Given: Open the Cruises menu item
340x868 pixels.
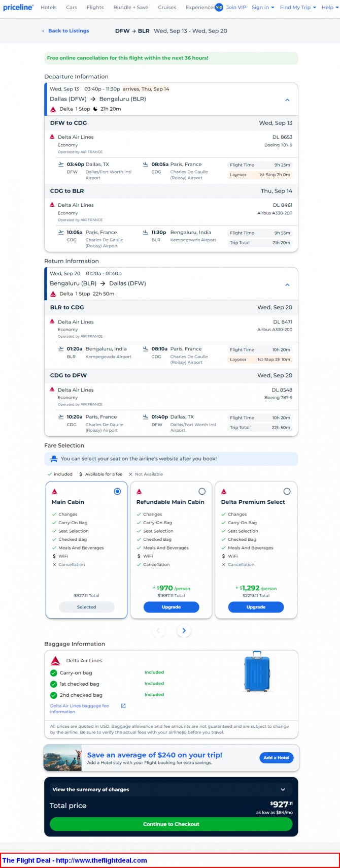Looking at the screenshot, I should point(167,8).
